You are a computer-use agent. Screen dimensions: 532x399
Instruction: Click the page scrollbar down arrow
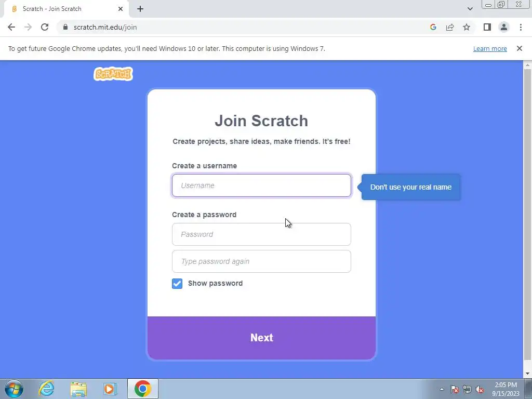527,374
